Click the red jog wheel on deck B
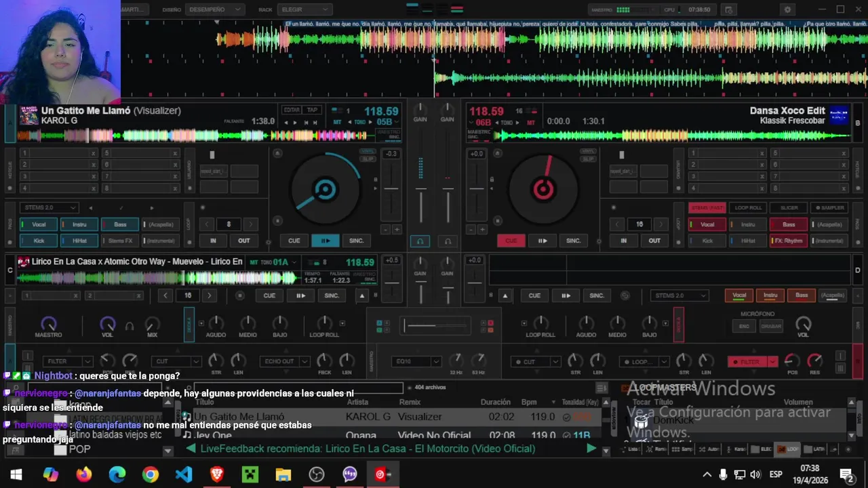This screenshot has height=488, width=868. click(542, 189)
